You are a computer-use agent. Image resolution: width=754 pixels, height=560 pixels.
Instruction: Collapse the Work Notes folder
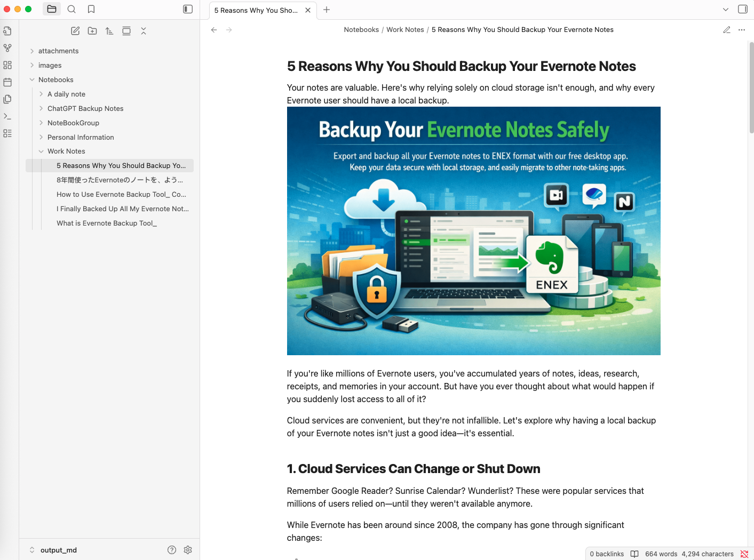point(41,151)
